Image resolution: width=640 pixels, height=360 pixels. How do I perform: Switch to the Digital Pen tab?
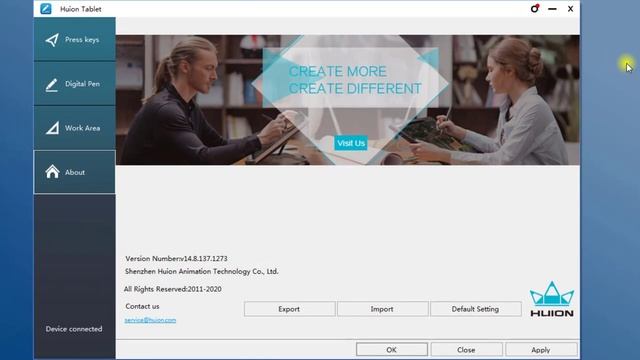74,84
